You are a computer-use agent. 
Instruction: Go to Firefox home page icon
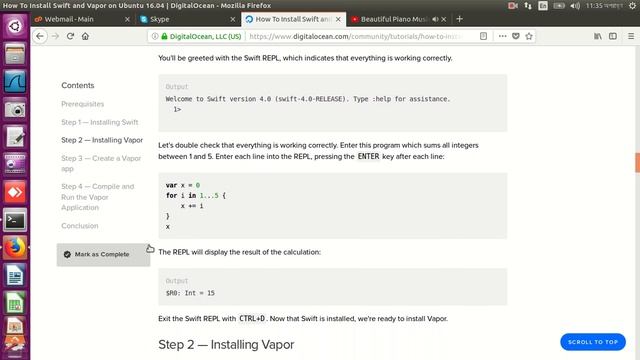(x=85, y=36)
